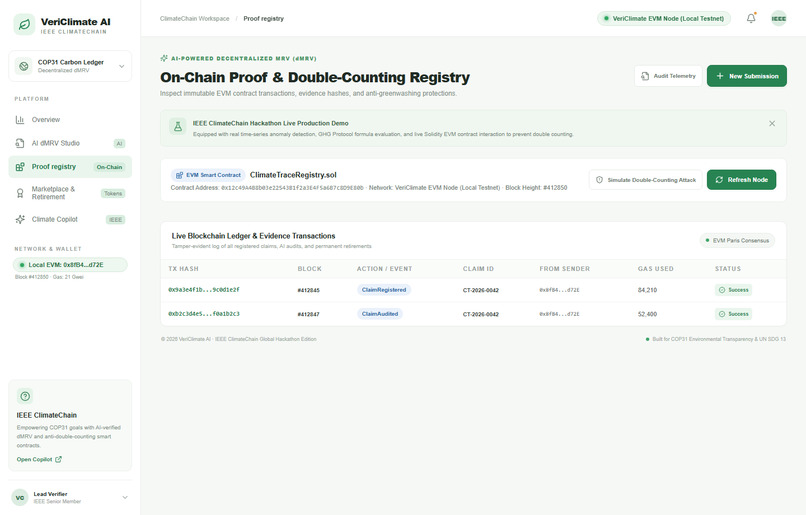Open the notifications bell
The width and height of the screenshot is (806, 515).
pos(751,19)
